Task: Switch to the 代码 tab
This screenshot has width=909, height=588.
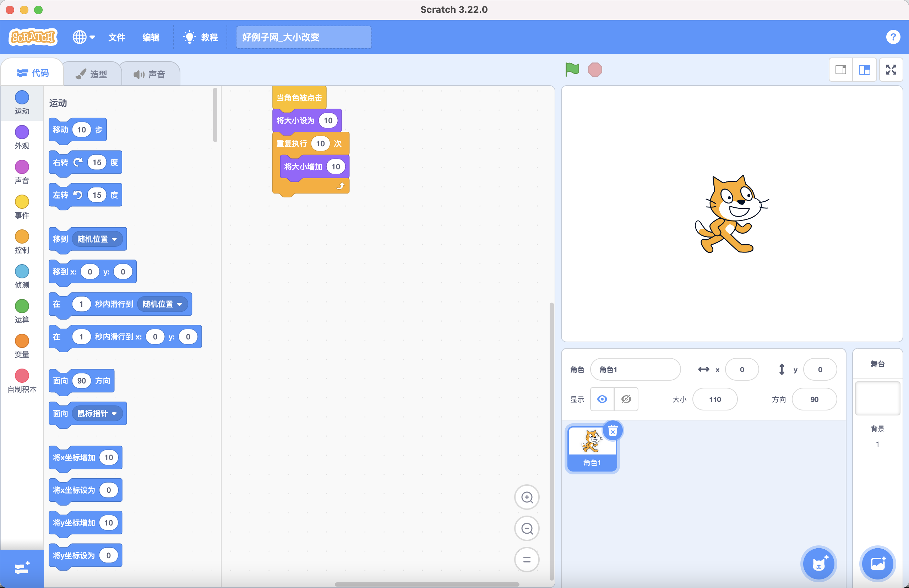Action: [x=33, y=72]
